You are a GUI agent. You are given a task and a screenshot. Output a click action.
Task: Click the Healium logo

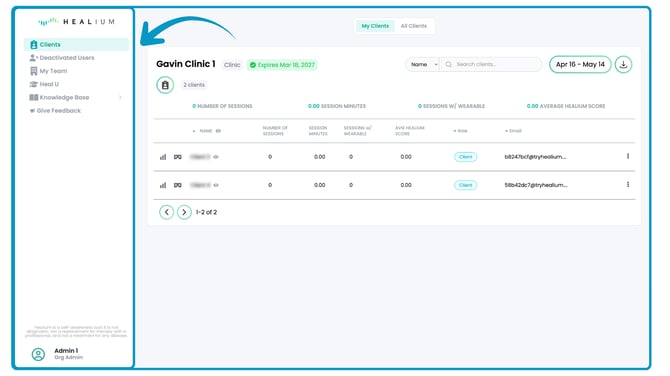(76, 21)
